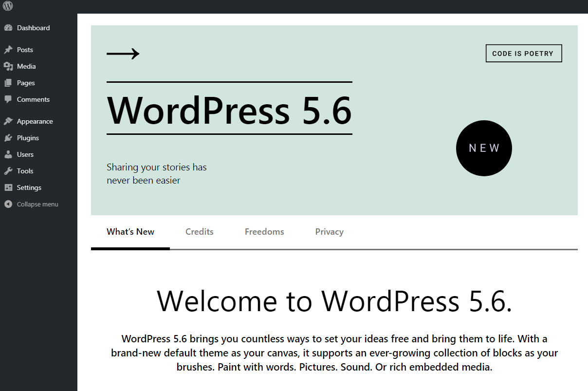
Task: Collapse the admin sidebar menu
Action: [31, 205]
